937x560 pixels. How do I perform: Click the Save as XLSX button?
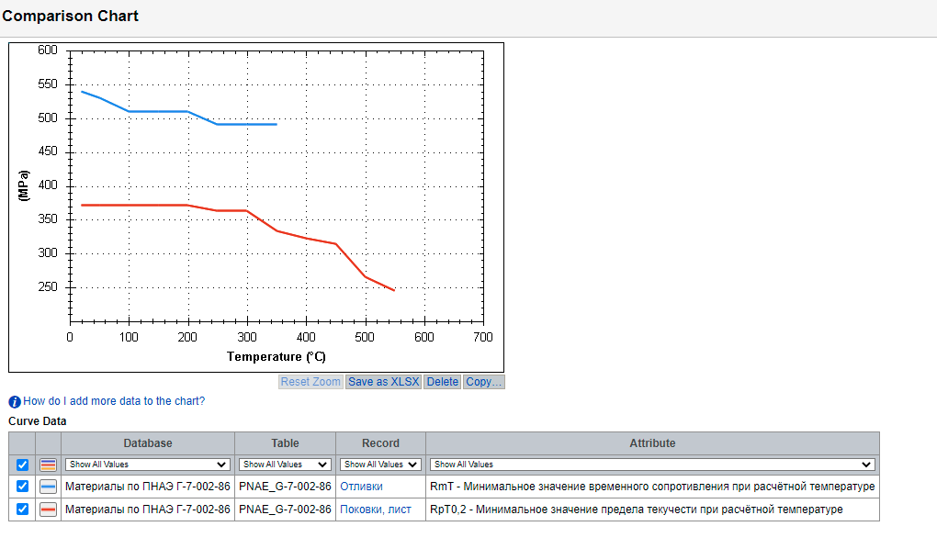[383, 382]
